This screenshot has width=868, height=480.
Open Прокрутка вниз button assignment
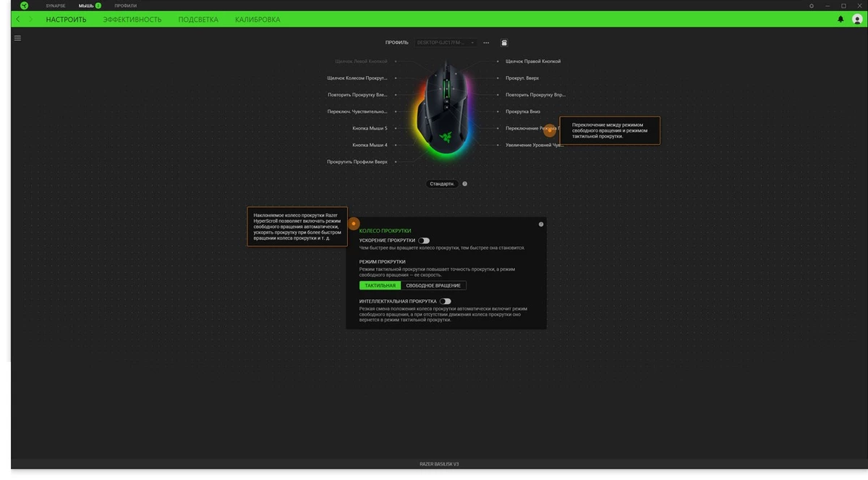pos(522,111)
